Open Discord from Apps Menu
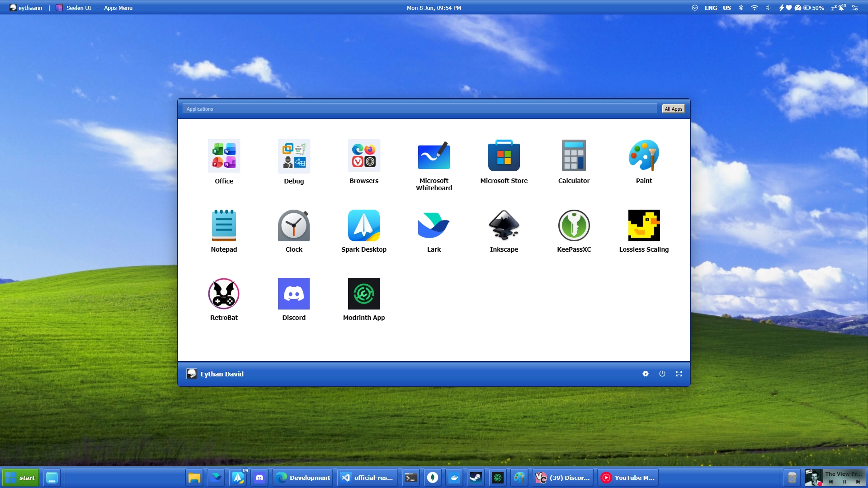 pyautogui.click(x=294, y=299)
